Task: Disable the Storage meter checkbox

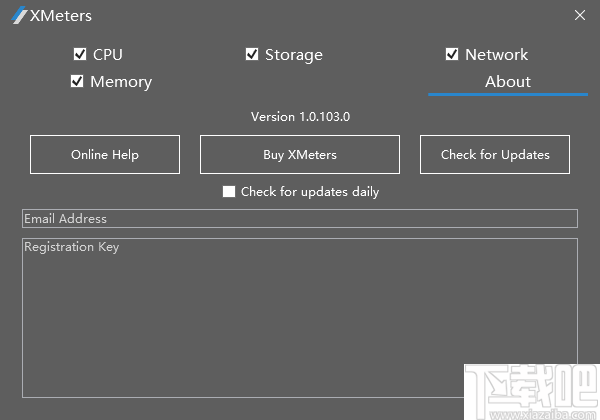Action: [x=252, y=54]
